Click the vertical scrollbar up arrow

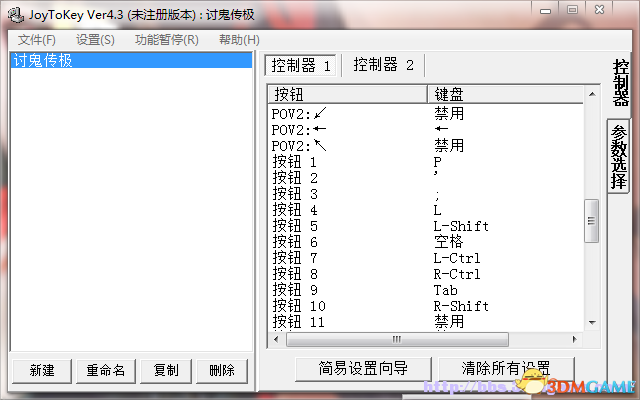click(592, 94)
